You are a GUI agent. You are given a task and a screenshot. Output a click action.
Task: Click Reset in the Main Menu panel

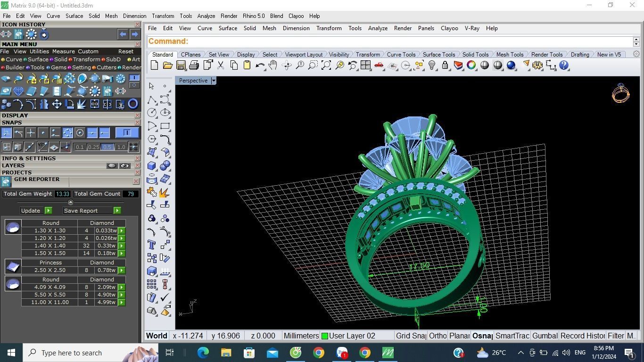(x=126, y=51)
